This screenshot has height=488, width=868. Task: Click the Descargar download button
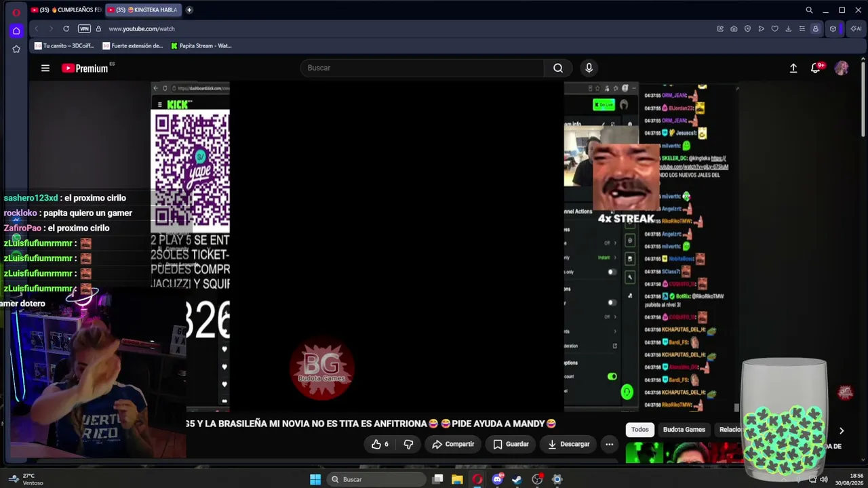[568, 444]
